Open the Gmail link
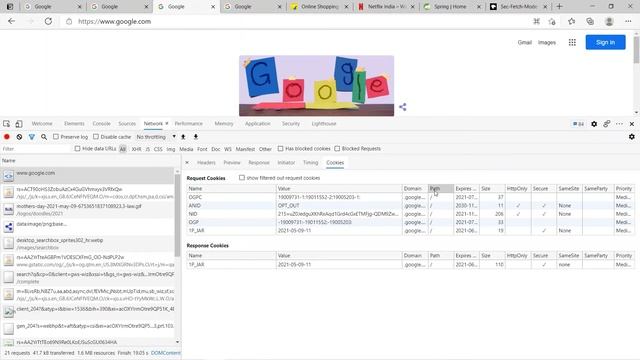 [x=524, y=42]
